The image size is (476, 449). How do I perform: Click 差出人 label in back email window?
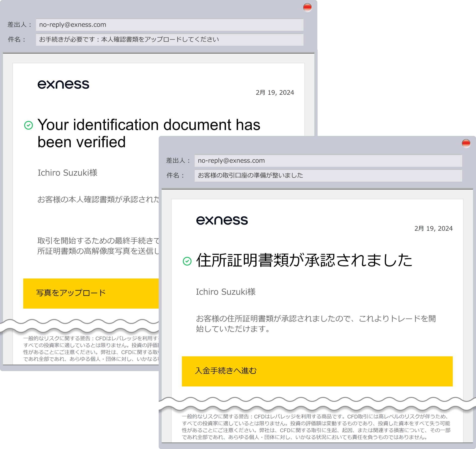19,25
